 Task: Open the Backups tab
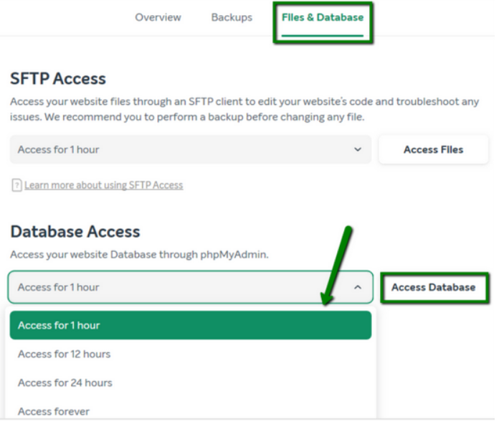coord(231,17)
